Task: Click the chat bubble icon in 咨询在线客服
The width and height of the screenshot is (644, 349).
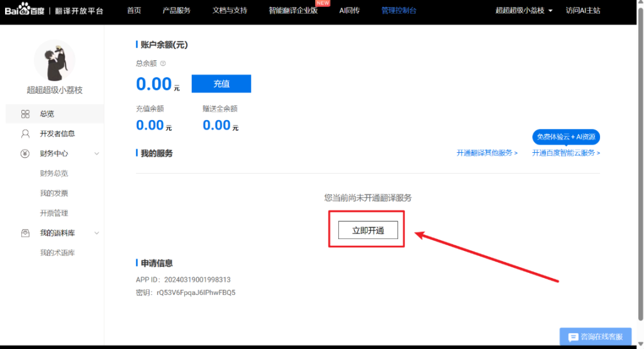Action: (574, 337)
